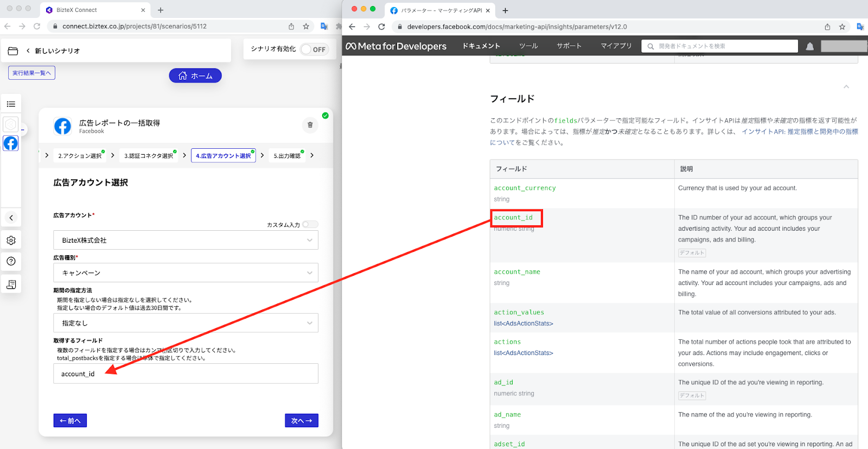Reload the Facebook developers page
The image size is (868, 449).
[381, 27]
